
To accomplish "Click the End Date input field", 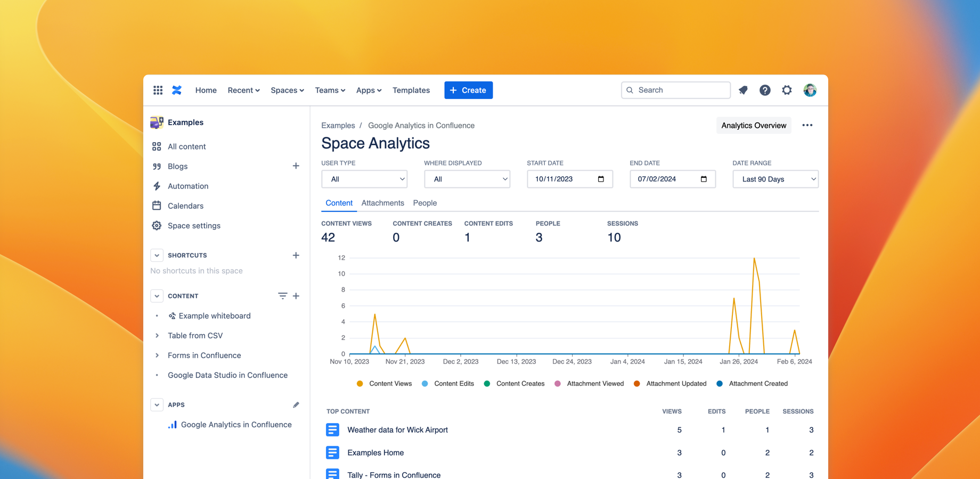I will [672, 179].
